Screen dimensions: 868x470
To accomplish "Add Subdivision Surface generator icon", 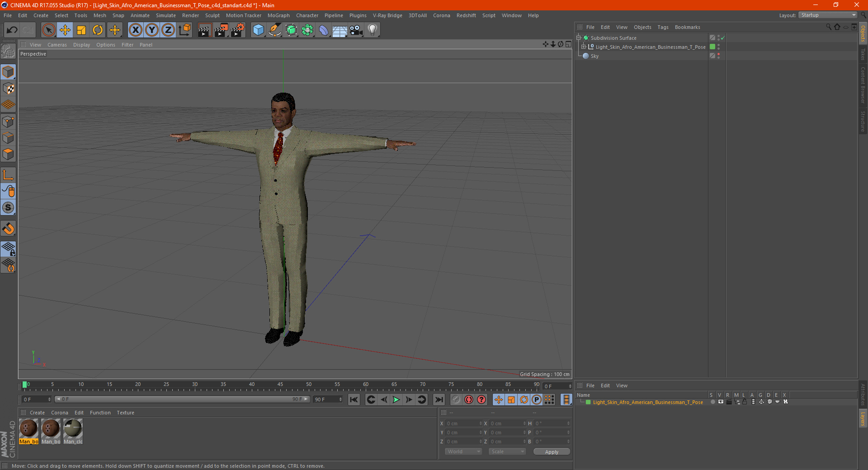I will [x=291, y=30].
